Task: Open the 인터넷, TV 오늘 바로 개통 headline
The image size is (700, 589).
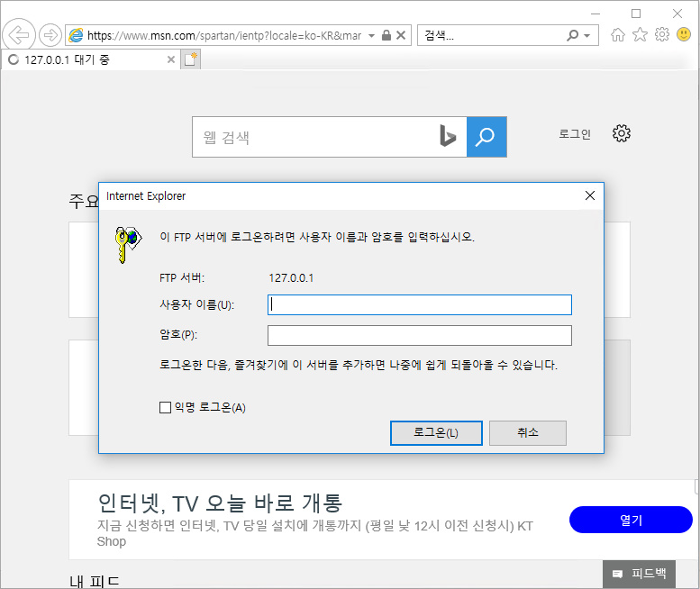Action: click(220, 503)
